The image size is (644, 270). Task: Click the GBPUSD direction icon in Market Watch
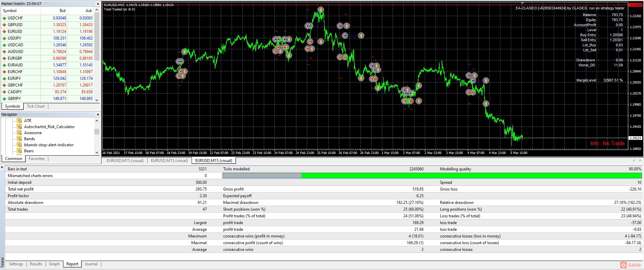[4, 25]
